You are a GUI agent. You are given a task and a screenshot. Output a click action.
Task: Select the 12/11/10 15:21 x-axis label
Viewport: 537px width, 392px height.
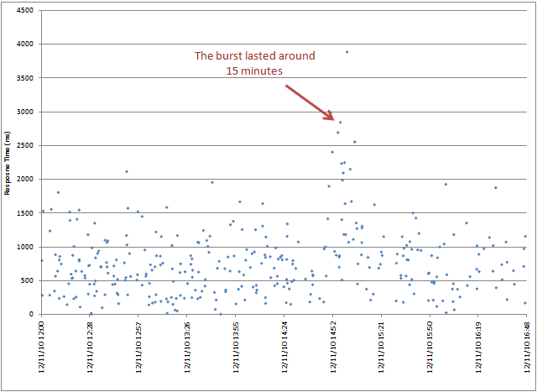click(382, 345)
